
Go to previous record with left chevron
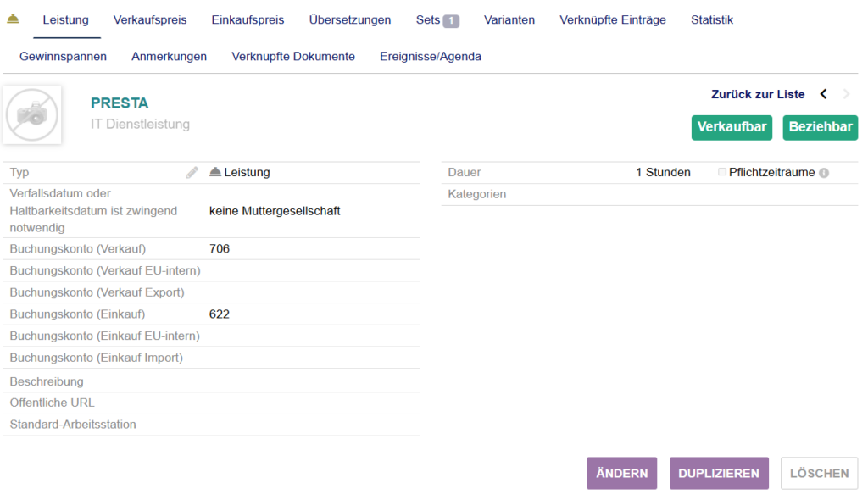coord(823,94)
